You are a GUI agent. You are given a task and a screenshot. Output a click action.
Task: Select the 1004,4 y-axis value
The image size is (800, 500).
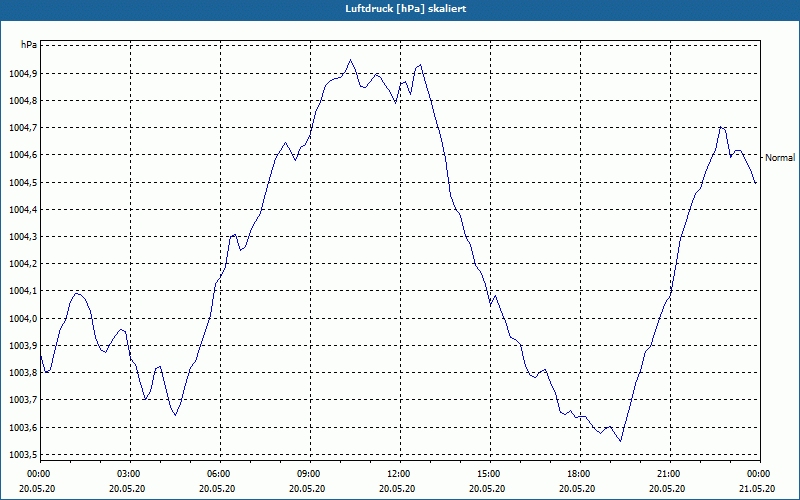click(23, 209)
